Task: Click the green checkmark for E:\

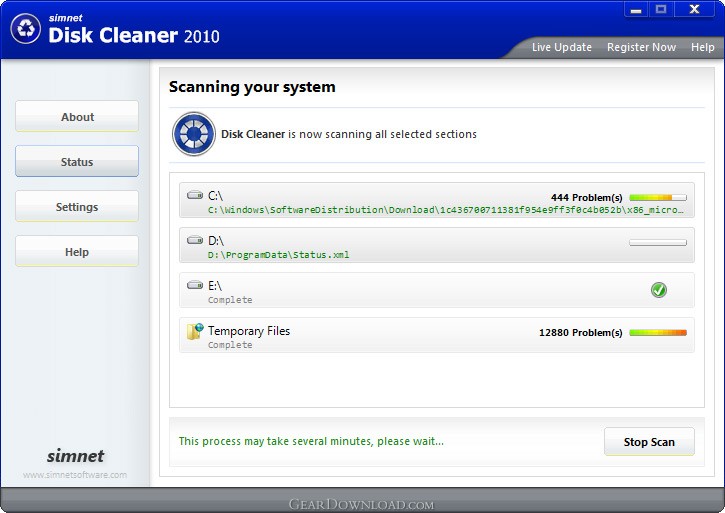Action: tap(658, 290)
